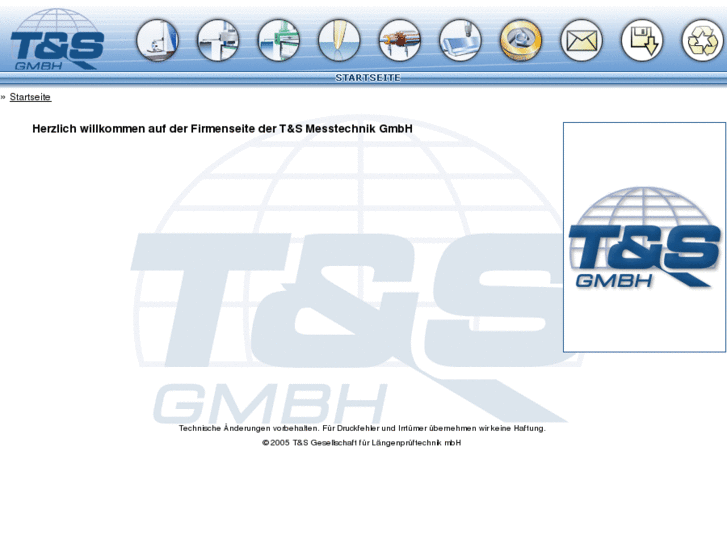The image size is (727, 545).
Task: Click the welcome heading 'Herzlich willkommen'
Action: (223, 128)
